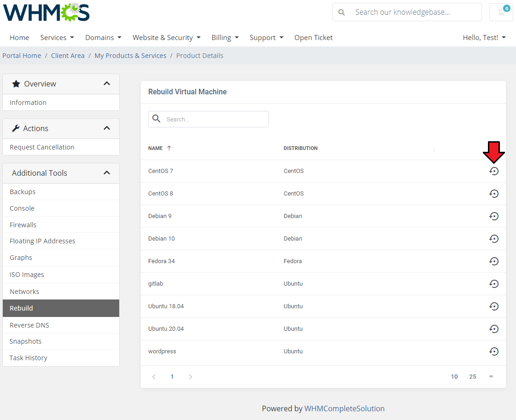The image size is (516, 420).
Task: Show all entries with infinity option
Action: pos(491,377)
